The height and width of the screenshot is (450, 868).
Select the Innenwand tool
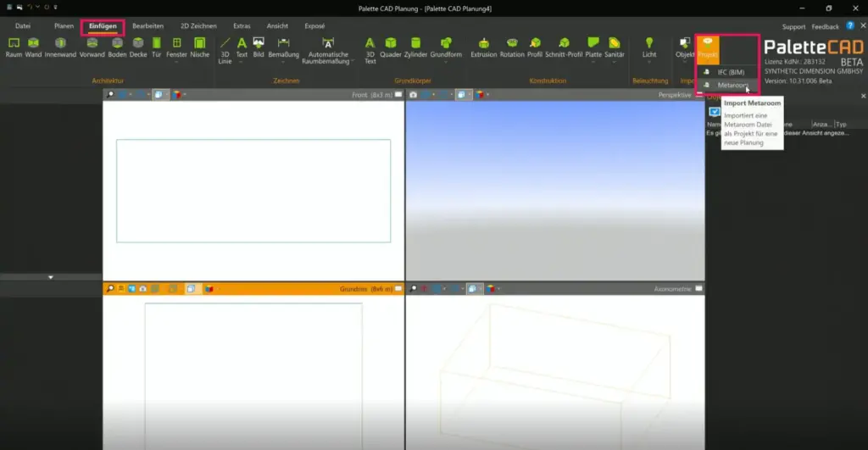(x=60, y=47)
